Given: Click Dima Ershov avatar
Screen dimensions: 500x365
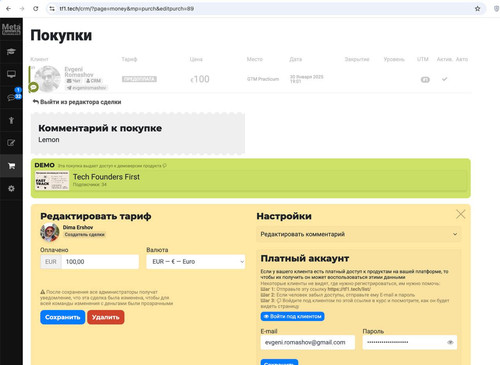Looking at the screenshot, I should (50, 232).
